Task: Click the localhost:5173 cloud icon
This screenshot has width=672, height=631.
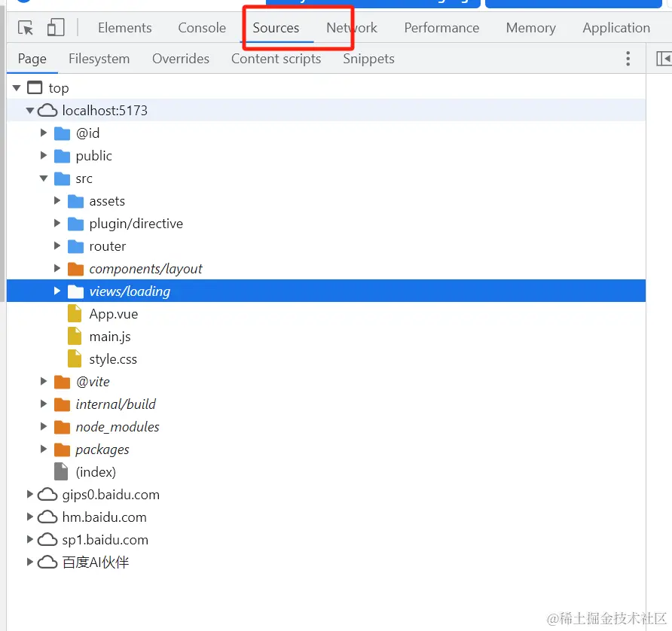Action: (x=47, y=111)
